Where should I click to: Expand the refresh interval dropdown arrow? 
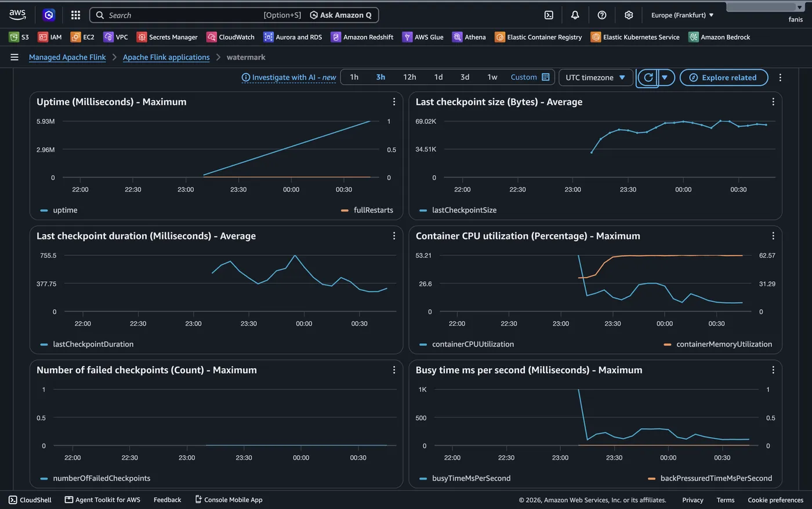tap(665, 78)
